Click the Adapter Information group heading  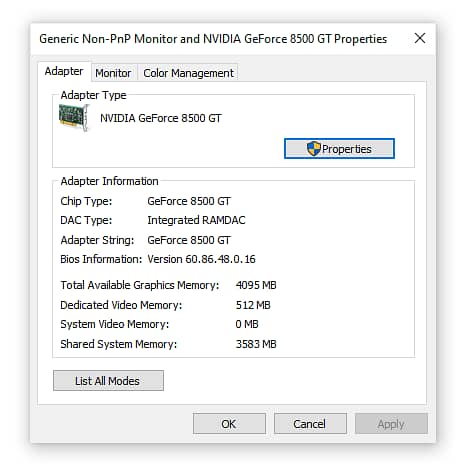[x=109, y=181]
